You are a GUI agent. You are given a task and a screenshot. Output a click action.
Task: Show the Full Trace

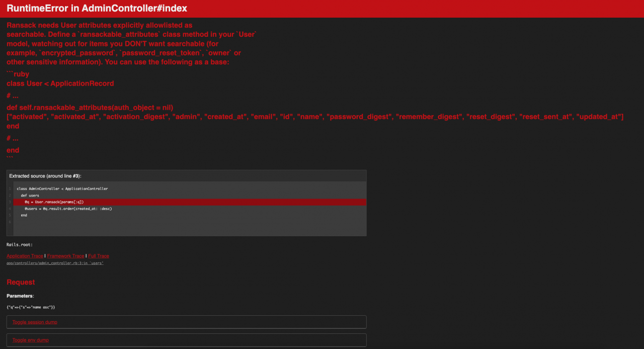point(99,256)
